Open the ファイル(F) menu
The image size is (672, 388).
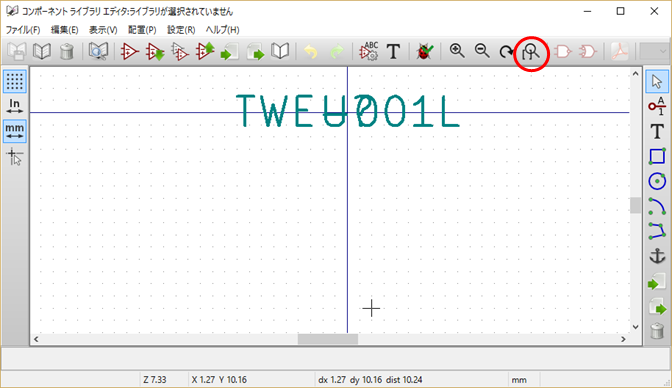(23, 30)
